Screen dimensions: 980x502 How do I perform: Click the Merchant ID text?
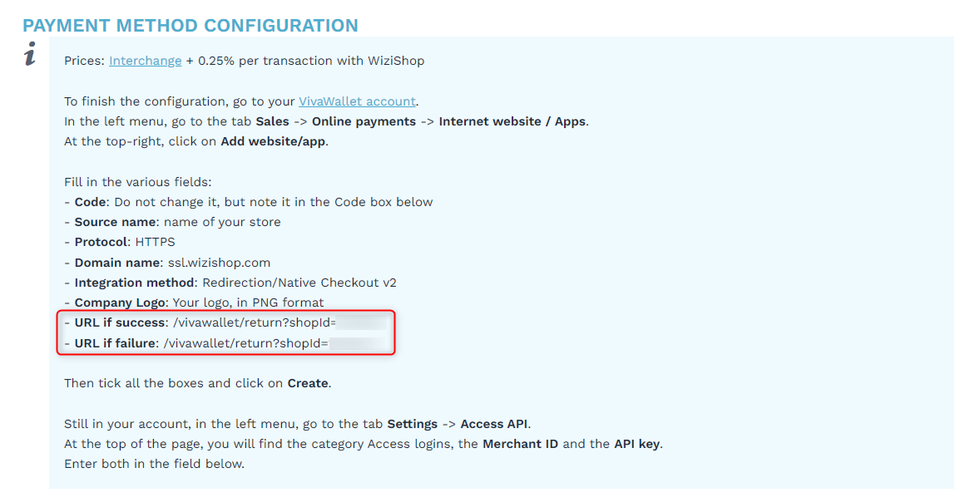point(520,444)
